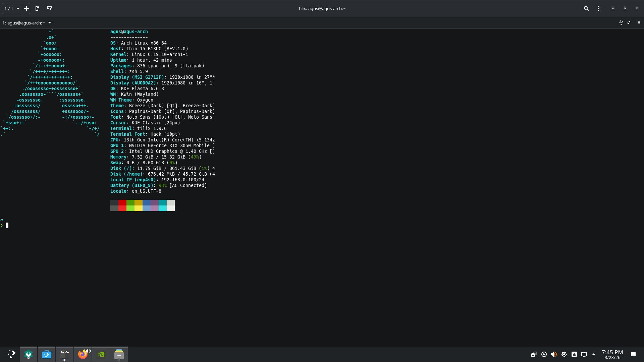Open the volume tray applet
Image resolution: width=644 pixels, height=362 pixels.
[554, 354]
